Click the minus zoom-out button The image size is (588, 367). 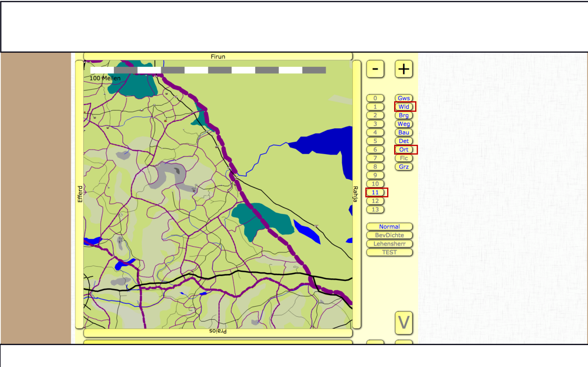tap(375, 69)
